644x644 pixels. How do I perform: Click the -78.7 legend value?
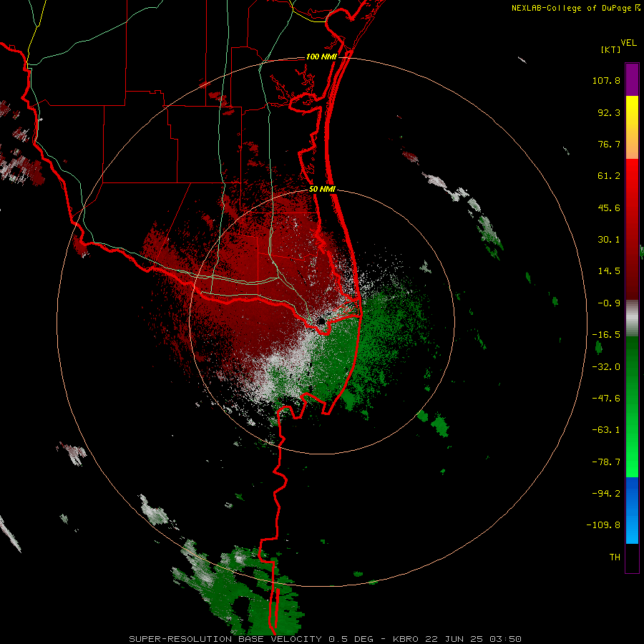click(x=606, y=462)
